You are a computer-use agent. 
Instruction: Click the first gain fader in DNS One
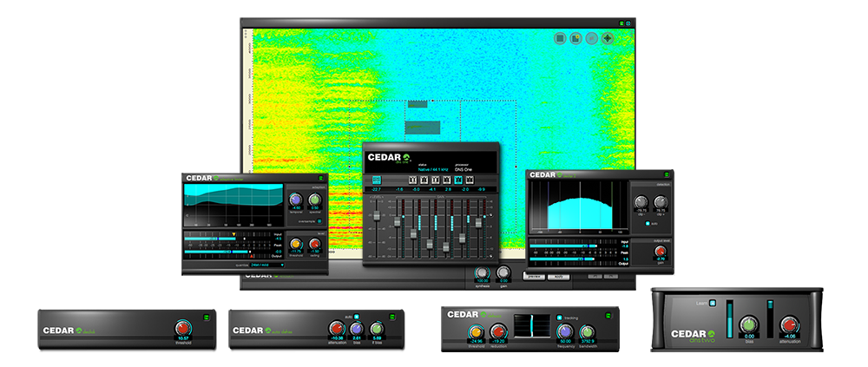[x=397, y=221]
